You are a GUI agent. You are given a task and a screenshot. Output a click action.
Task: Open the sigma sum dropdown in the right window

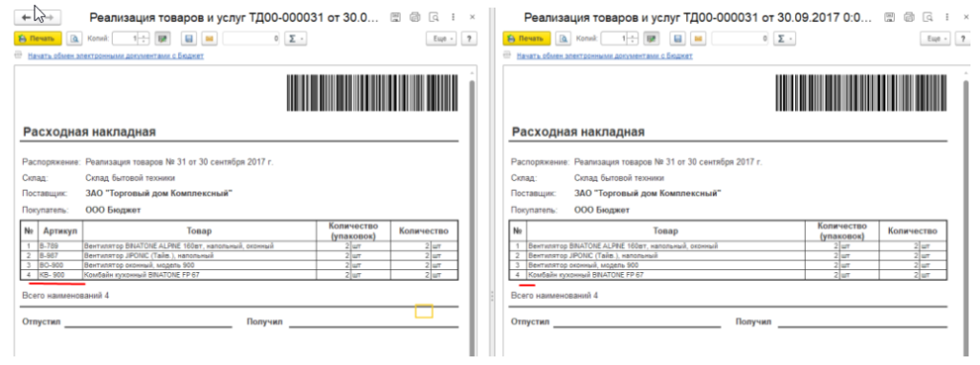785,39
